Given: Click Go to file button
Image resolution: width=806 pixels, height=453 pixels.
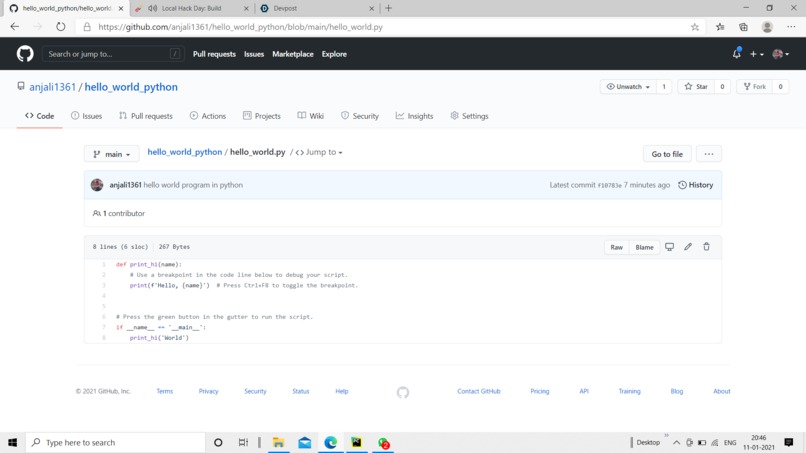Looking at the screenshot, I should pos(667,154).
